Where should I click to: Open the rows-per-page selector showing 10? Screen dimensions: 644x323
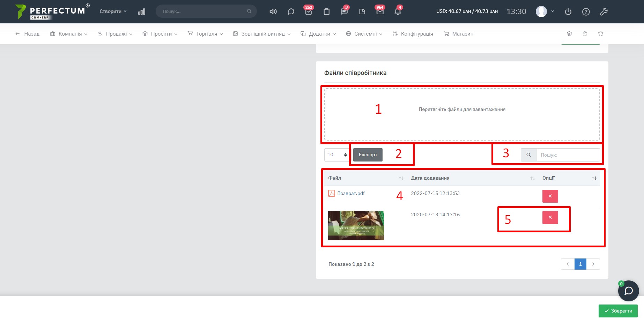point(336,155)
